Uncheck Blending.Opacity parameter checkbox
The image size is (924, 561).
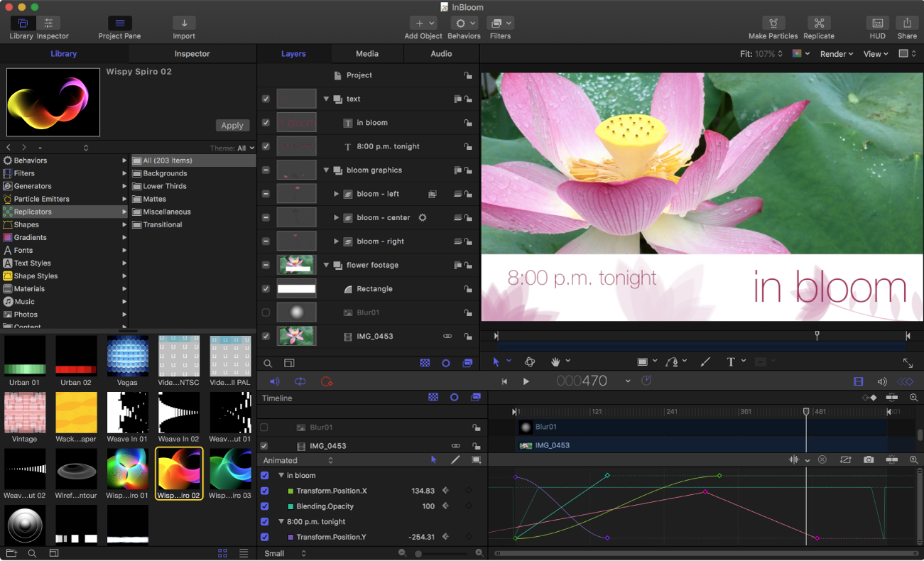(265, 506)
